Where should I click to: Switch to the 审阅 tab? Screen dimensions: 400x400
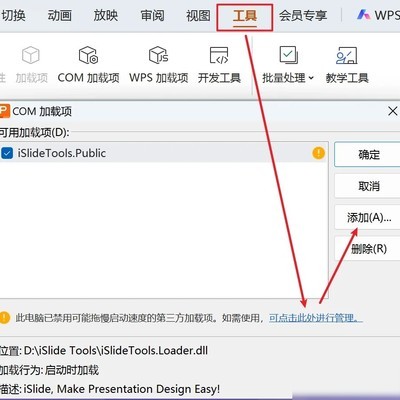(x=152, y=15)
